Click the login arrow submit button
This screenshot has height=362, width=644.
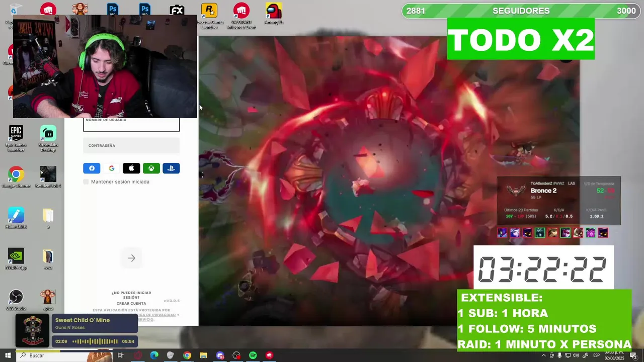[131, 258]
